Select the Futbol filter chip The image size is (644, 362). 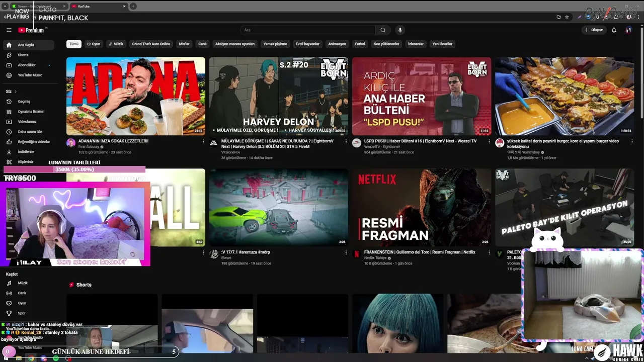tap(360, 44)
